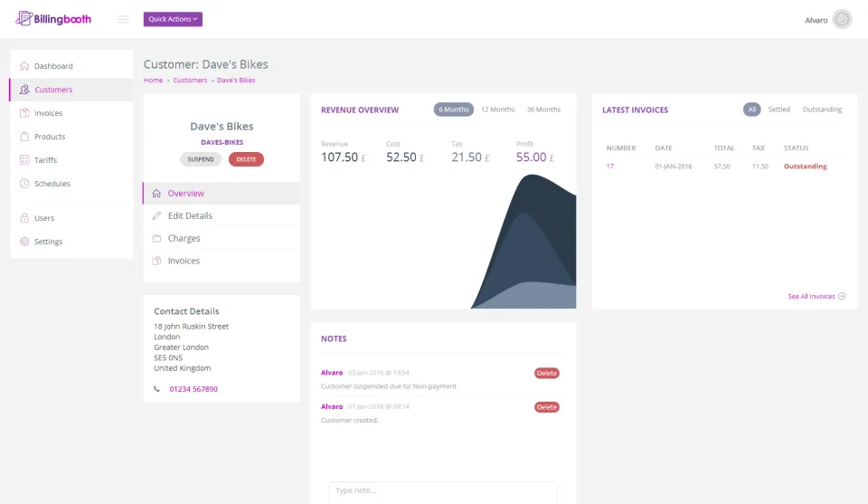
Task: Click the Alvaro user avatar
Action: [842, 19]
